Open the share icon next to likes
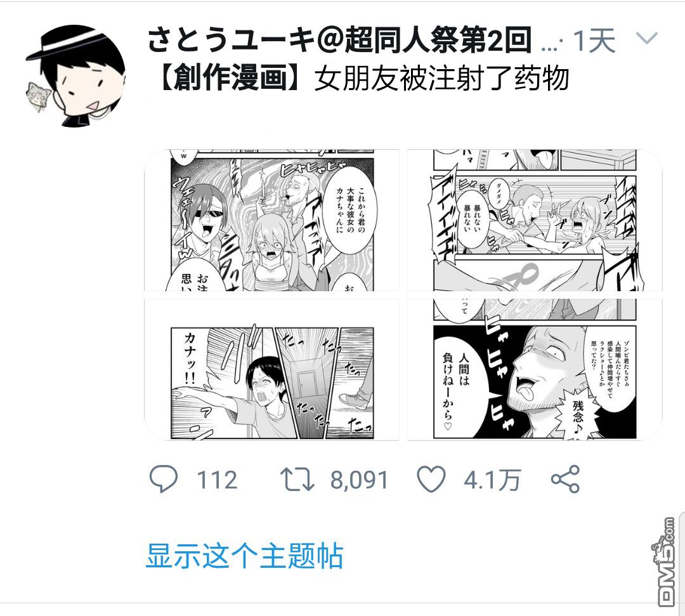 [x=565, y=479]
